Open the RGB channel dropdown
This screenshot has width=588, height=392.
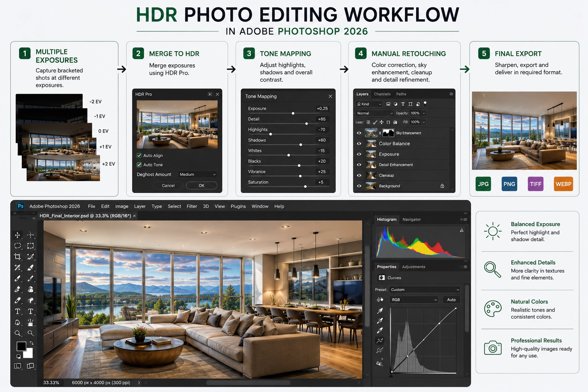pyautogui.click(x=414, y=300)
